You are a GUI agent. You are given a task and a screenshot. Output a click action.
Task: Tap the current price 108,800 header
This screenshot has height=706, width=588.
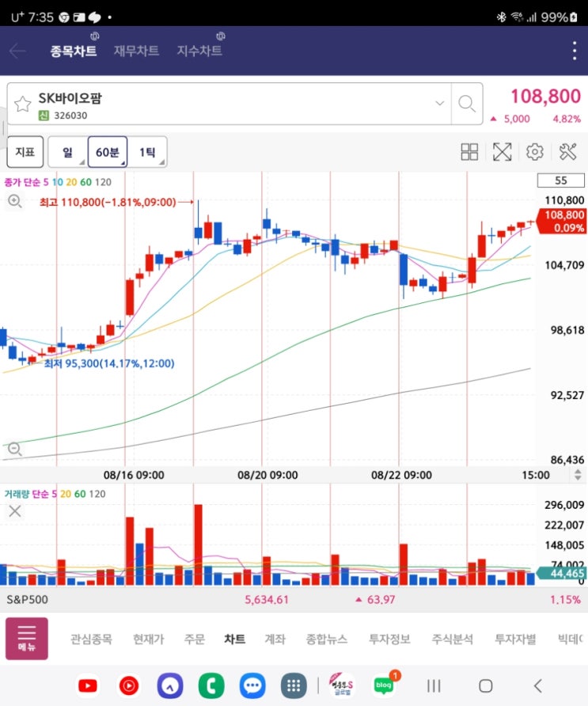click(546, 96)
